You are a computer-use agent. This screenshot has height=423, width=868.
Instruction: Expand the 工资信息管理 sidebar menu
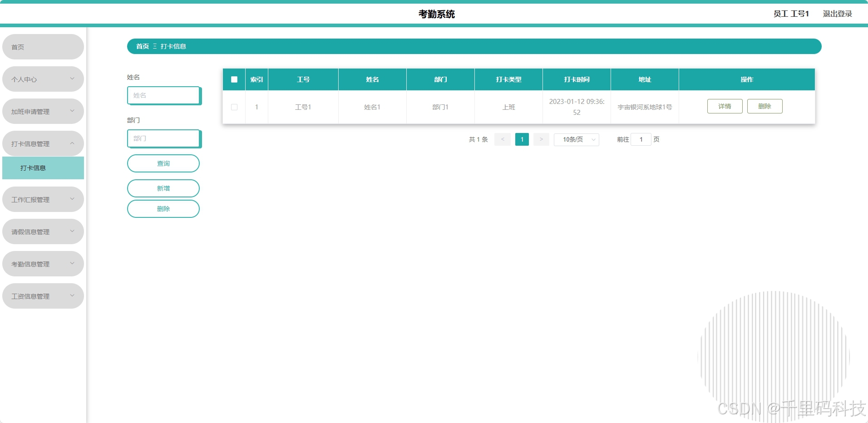(x=43, y=296)
